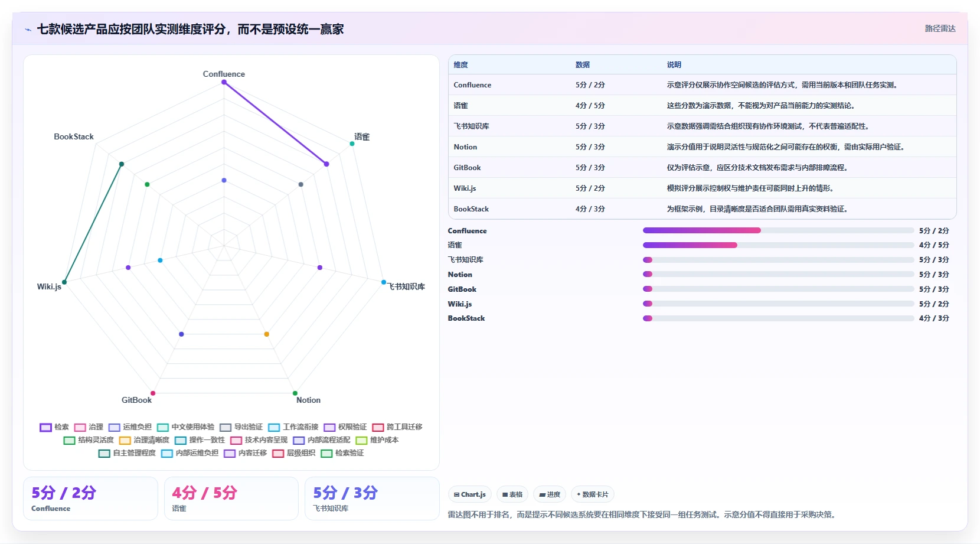Viewport: 980px width, 544px height.
Task: Click the Wiki.js progress bar
Action: point(778,304)
